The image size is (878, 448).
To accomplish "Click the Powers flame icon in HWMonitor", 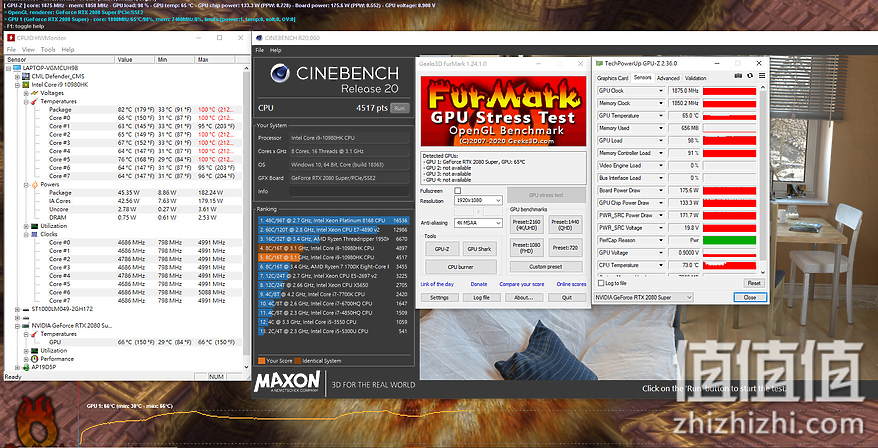I will (35, 184).
